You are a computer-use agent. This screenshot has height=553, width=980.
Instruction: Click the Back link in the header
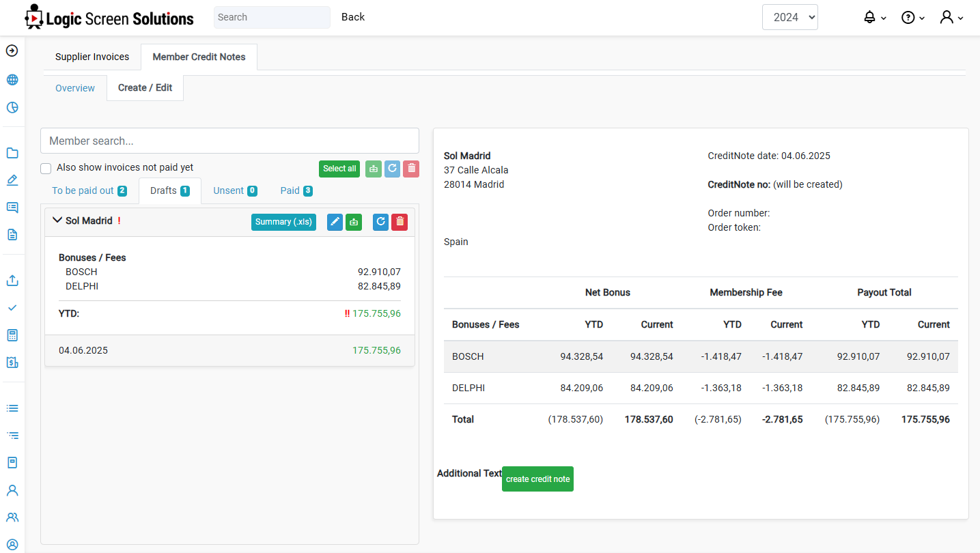pos(353,17)
